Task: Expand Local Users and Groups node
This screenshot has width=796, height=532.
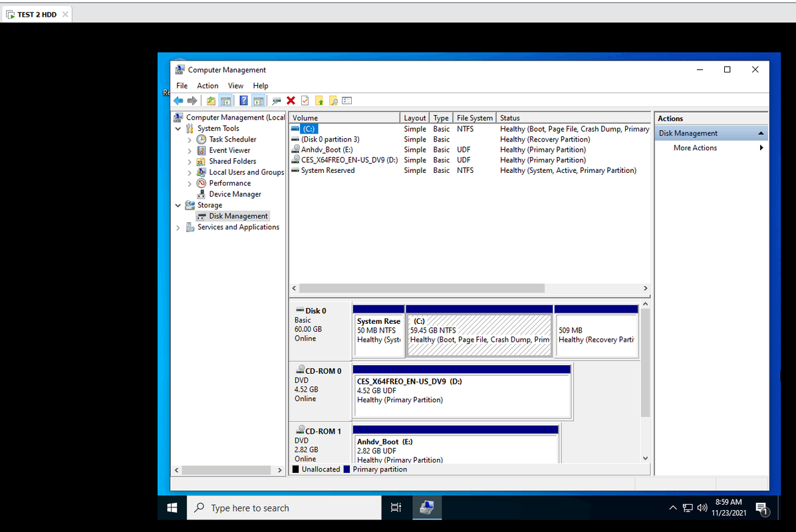Action: (190, 173)
